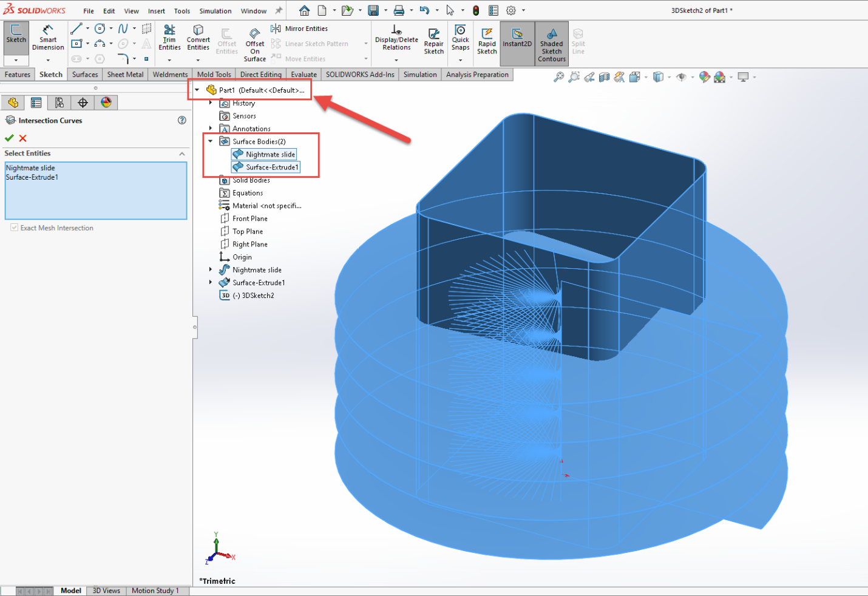Enable the Exact Mesh Intersection checkbox
The height and width of the screenshot is (596, 868).
click(13, 228)
